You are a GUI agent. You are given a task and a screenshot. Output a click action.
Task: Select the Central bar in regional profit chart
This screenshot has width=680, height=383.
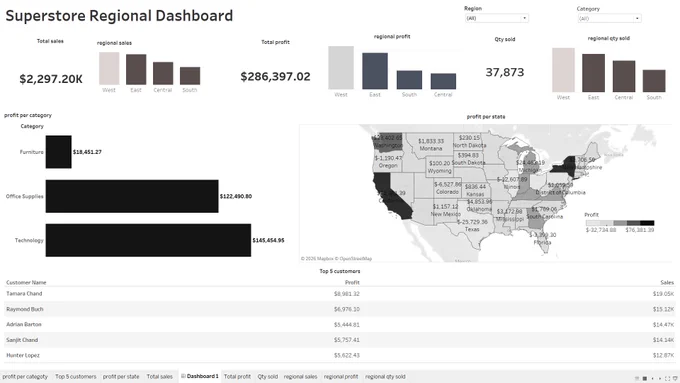pos(443,81)
